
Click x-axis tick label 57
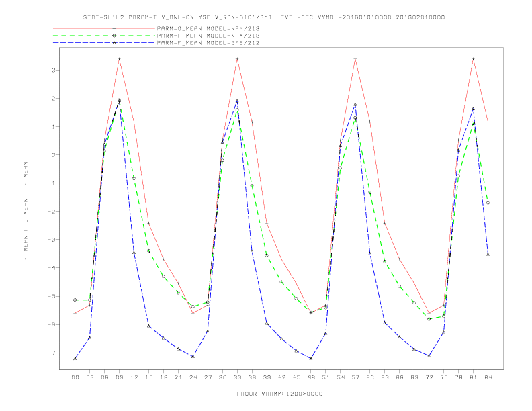355,377
